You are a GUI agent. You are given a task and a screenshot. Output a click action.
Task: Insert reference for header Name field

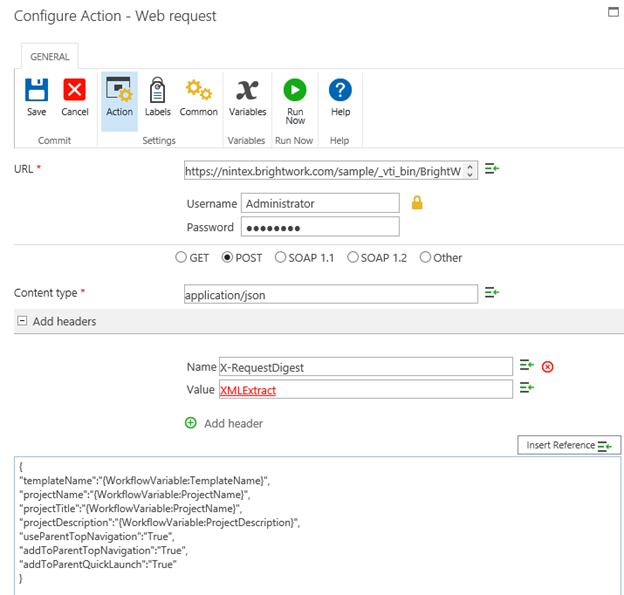(x=526, y=365)
